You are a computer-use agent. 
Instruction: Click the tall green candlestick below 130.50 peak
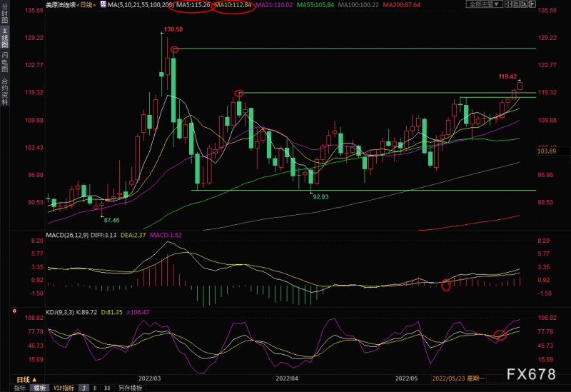click(173, 91)
